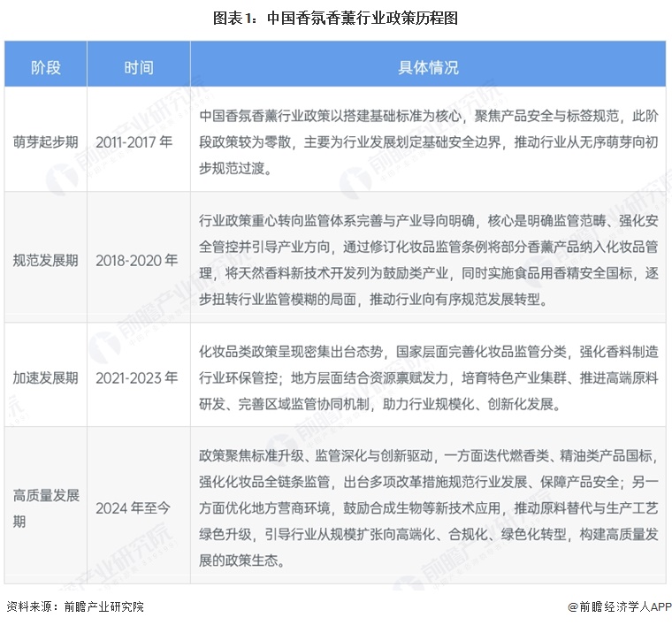Select the 阶段 column header
This screenshot has height=625, width=672.
tap(46, 65)
